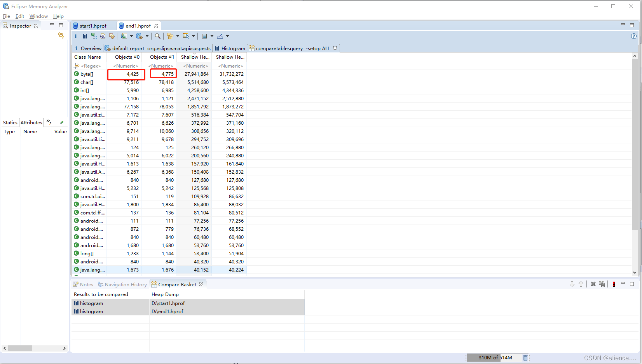642x364 pixels.
Task: Close the Inspector view
Action: [x=36, y=26]
